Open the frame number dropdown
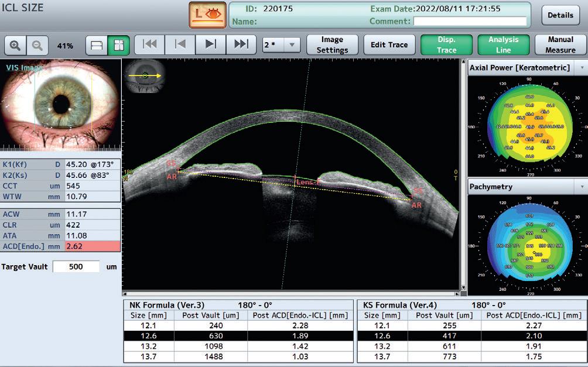The image size is (588, 367). coord(292,45)
